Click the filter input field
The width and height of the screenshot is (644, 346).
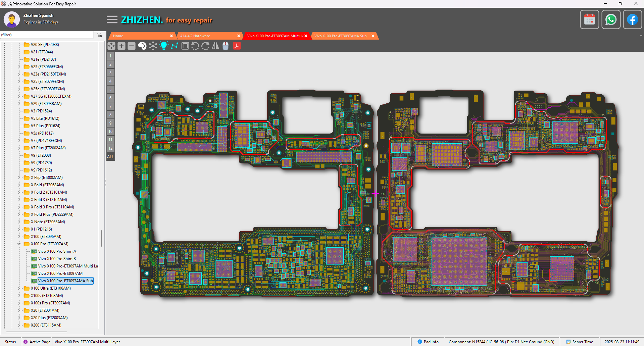(47, 35)
